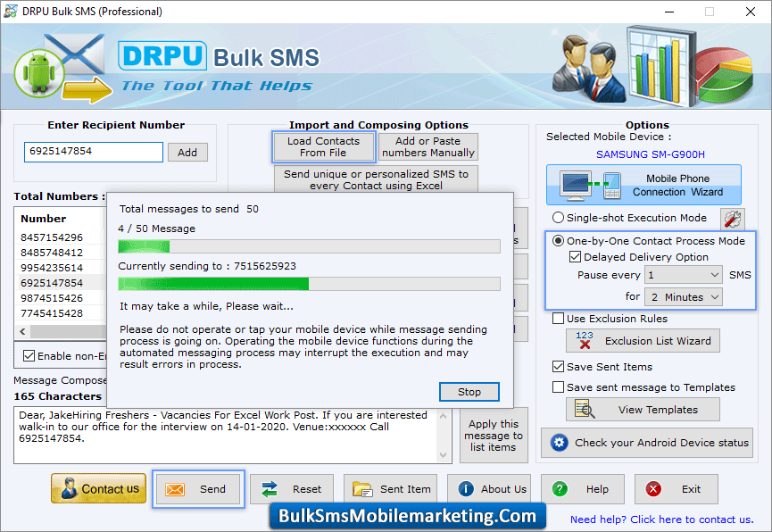The image size is (772, 532).
Task: Click Apply this message to list items
Action: (x=494, y=436)
